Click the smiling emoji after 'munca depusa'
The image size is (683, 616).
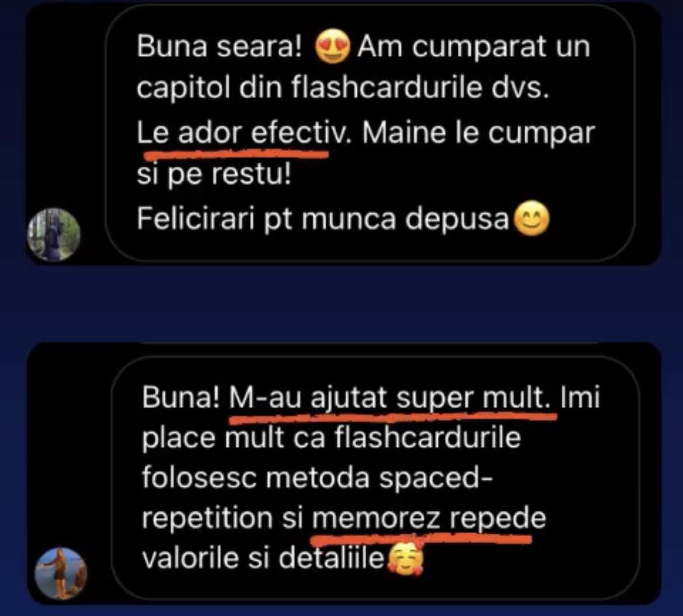(x=531, y=219)
